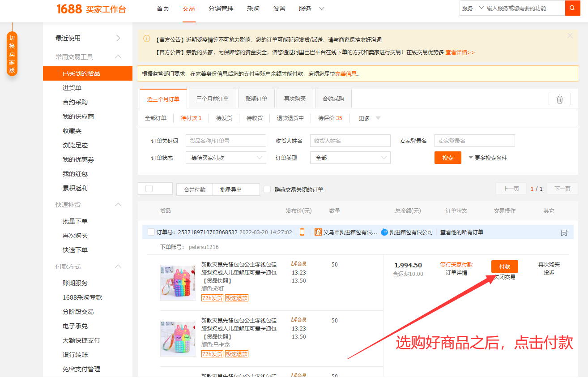This screenshot has width=588, height=378.
Task: Open the 服务 dropdown in top navigation
Action: (x=311, y=9)
